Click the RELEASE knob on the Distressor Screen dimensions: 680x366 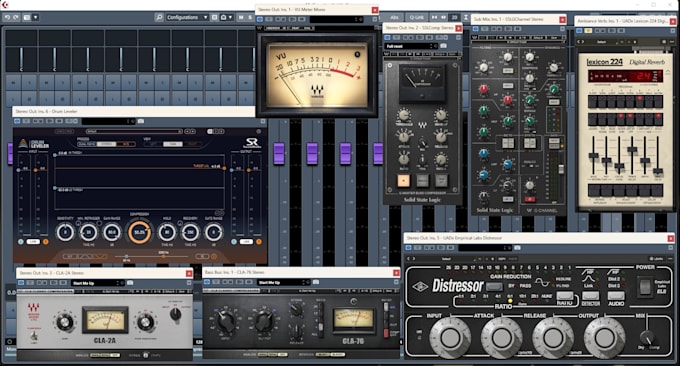553,338
